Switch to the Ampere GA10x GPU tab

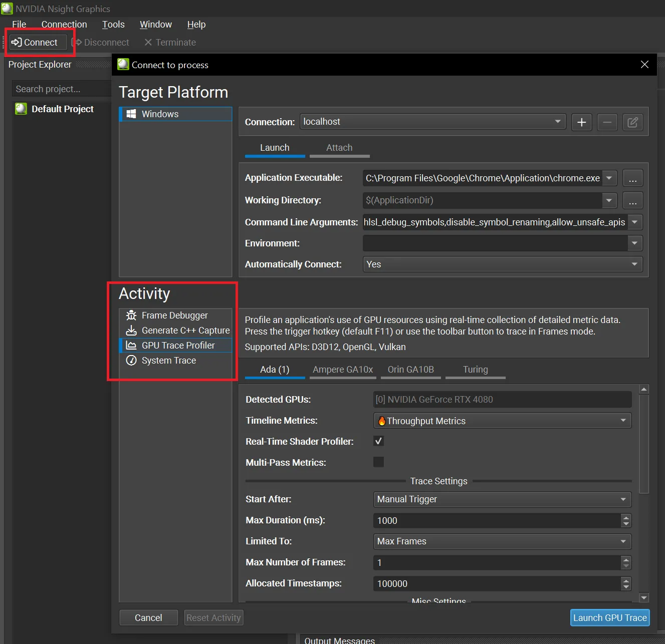343,369
